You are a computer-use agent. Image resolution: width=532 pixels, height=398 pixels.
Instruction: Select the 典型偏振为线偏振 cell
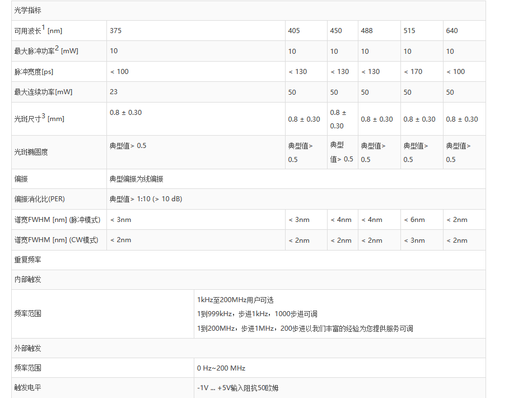click(x=137, y=179)
